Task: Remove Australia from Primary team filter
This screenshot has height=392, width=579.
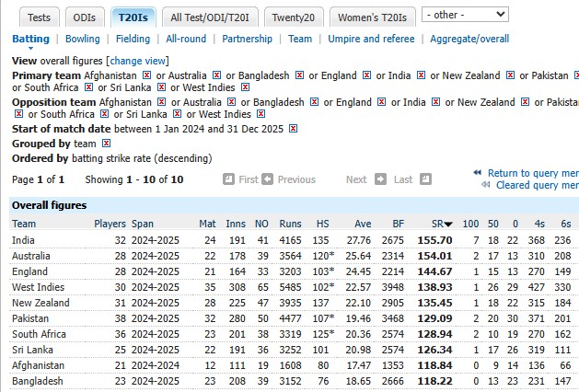Action: pyautogui.click(x=216, y=75)
